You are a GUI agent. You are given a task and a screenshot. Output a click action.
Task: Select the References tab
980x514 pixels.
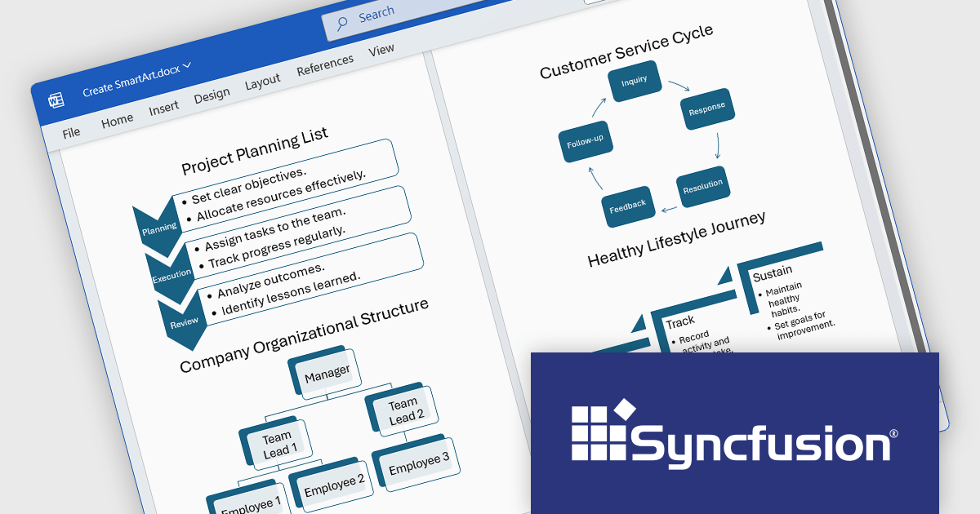point(325,65)
